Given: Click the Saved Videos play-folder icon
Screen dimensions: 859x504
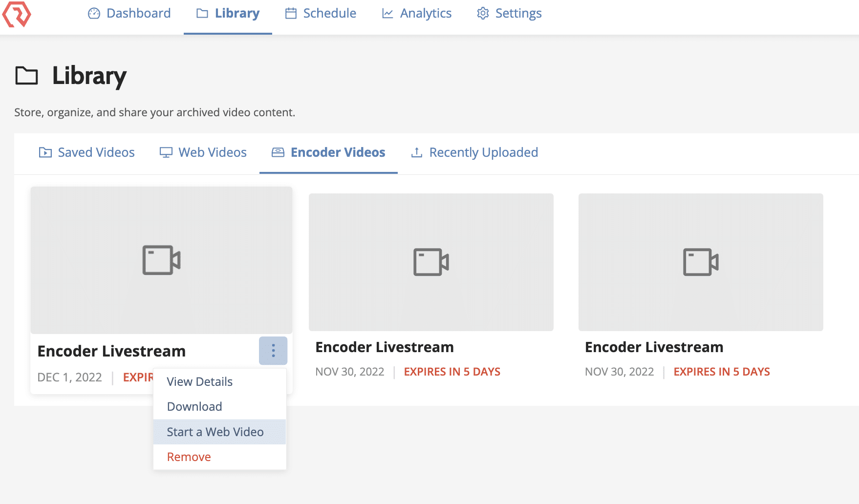Looking at the screenshot, I should click(45, 153).
